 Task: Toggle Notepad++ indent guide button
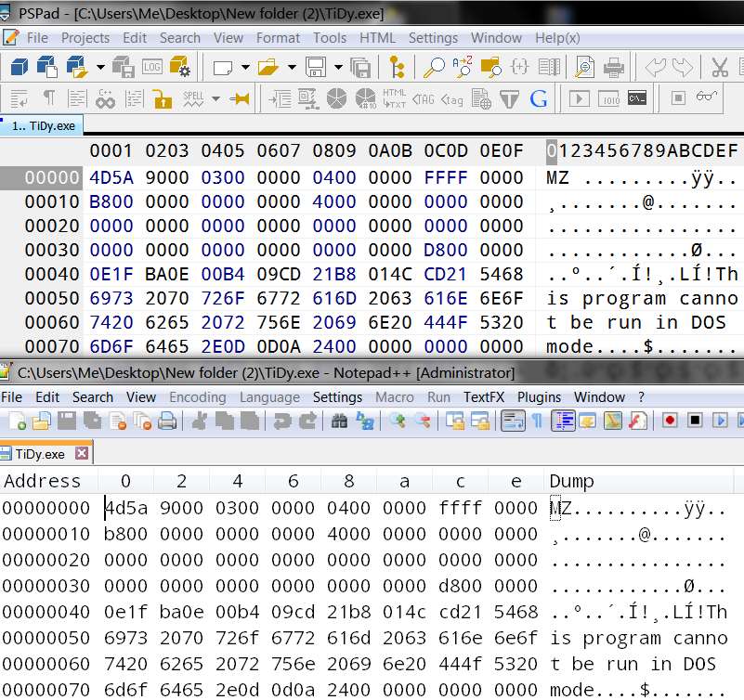coord(563,421)
